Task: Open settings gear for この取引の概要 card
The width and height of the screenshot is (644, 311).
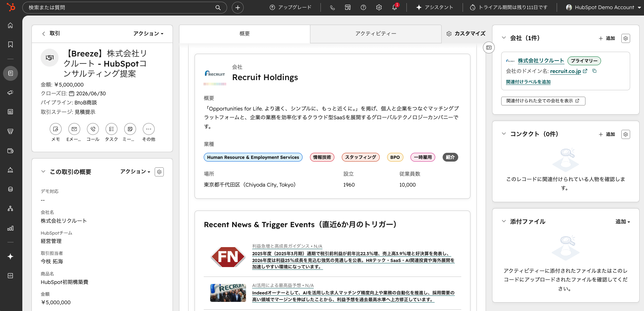Action: (159, 172)
